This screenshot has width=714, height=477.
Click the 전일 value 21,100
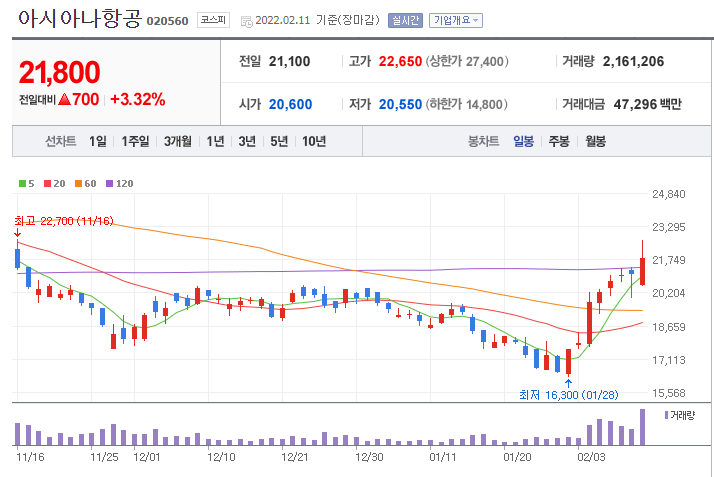(x=290, y=61)
